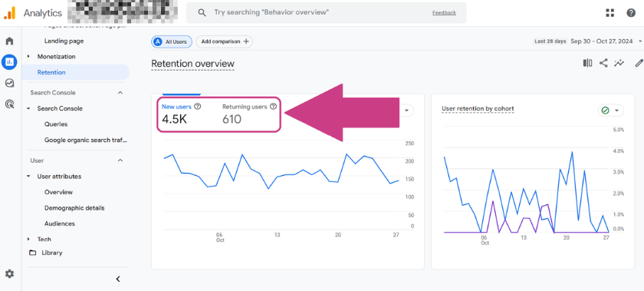Open the Library link
Image resolution: width=644 pixels, height=291 pixels.
[52, 253]
